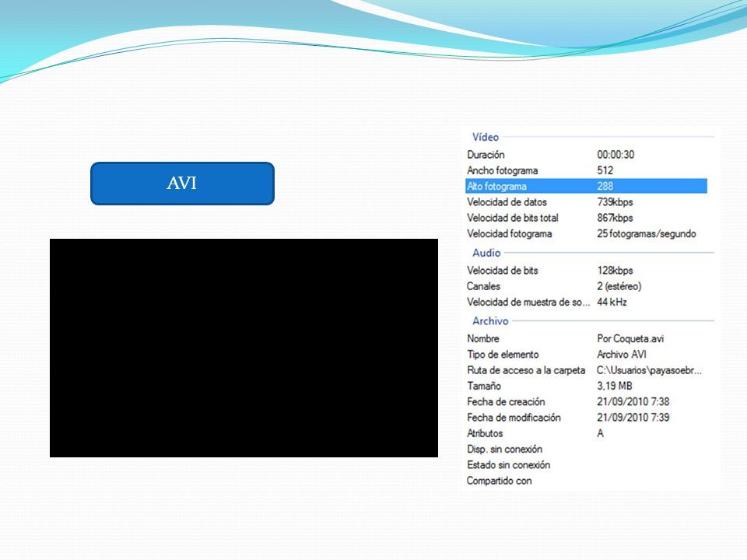
Task: Click the creation date 21/09/2010 7:38
Action: (x=633, y=402)
